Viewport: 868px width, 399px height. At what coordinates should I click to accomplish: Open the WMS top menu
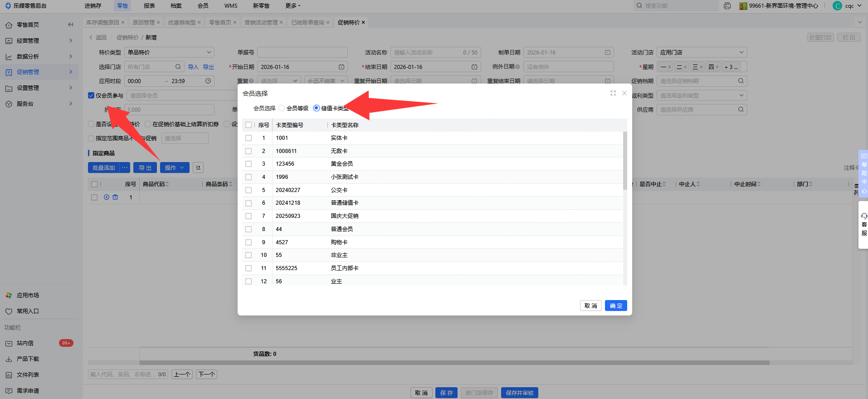231,6
